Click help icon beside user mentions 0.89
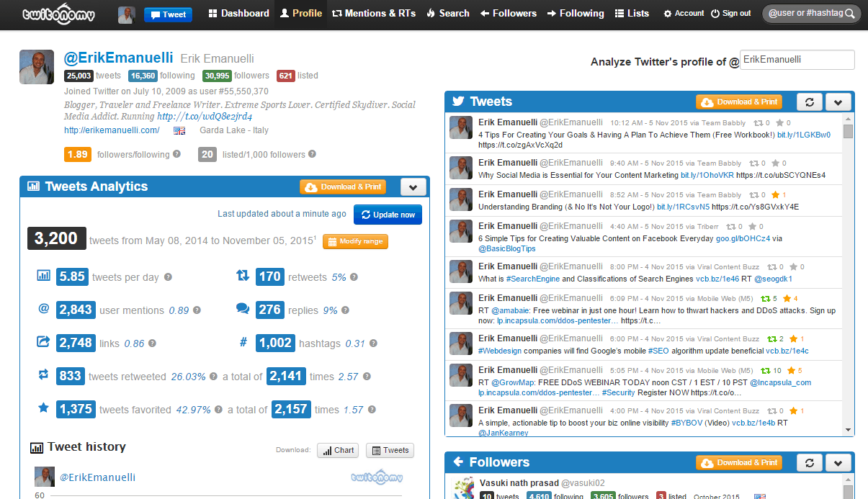This screenshot has width=868, height=499. [197, 310]
